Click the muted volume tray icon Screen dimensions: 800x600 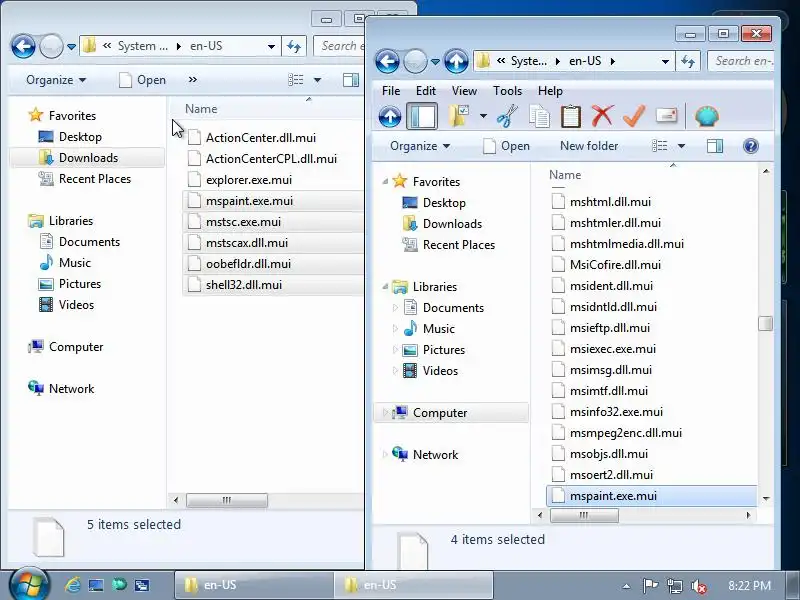click(698, 586)
